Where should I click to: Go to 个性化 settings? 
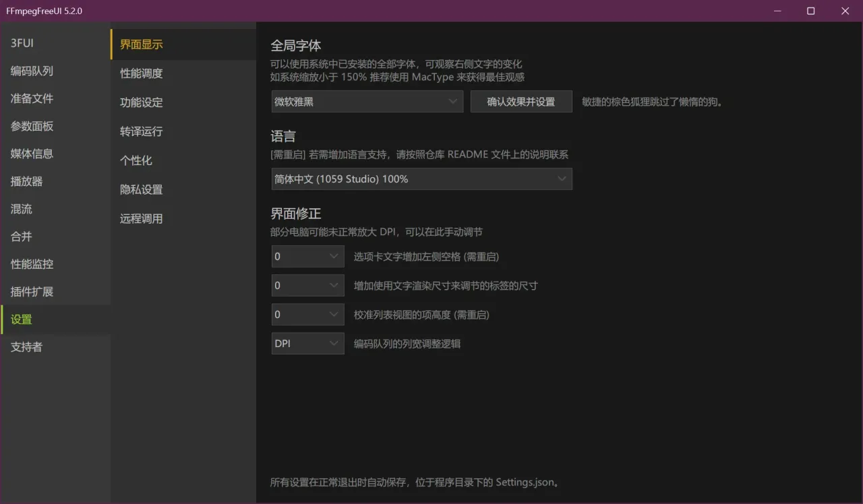[x=183, y=160]
